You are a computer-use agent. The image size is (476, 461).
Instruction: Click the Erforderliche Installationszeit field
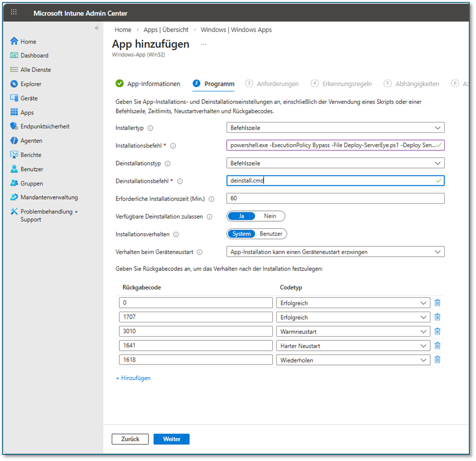[x=335, y=199]
